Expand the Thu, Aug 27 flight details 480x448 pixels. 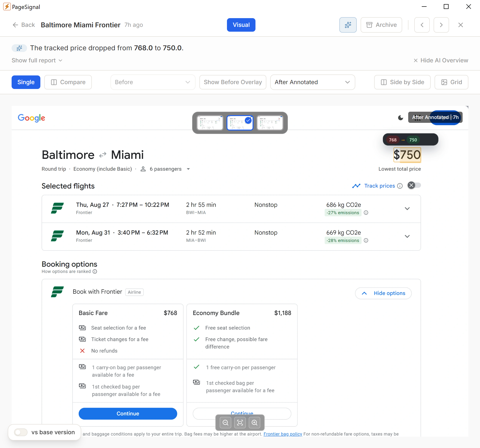(x=407, y=209)
